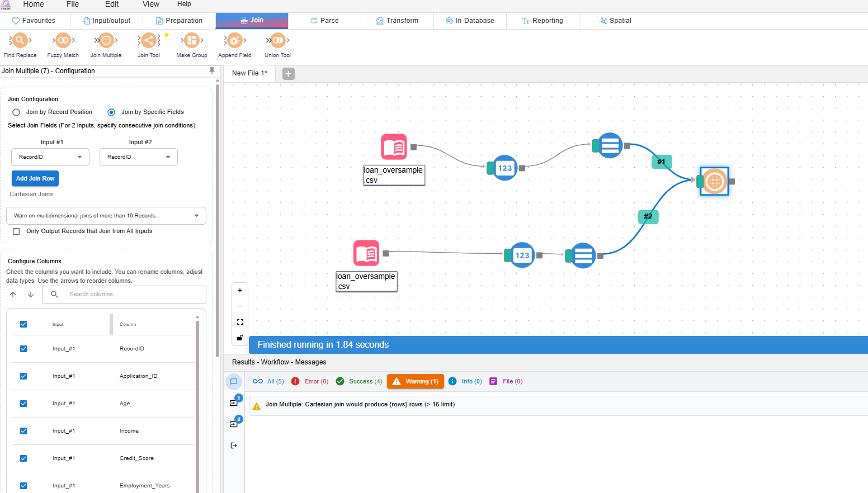Select the Fuzzy Match tool

coord(63,41)
